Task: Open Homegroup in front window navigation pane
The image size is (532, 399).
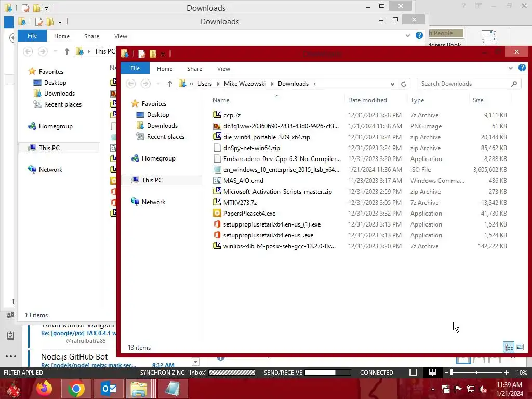Action: [x=158, y=158]
